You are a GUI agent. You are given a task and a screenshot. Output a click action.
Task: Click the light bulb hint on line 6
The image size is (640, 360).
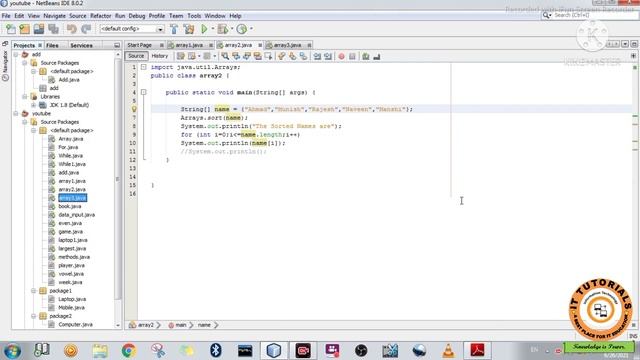[134, 109]
